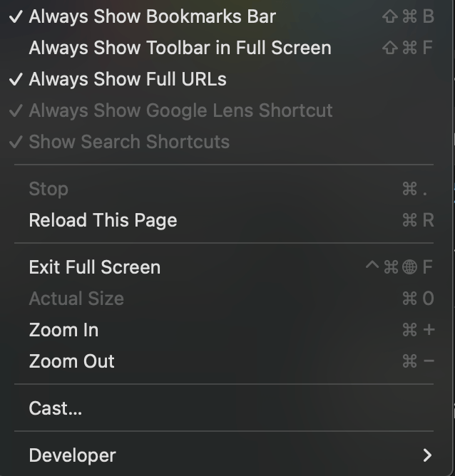Disable Always Show Full URLs option
Screen dimensions: 455x476
tap(128, 79)
